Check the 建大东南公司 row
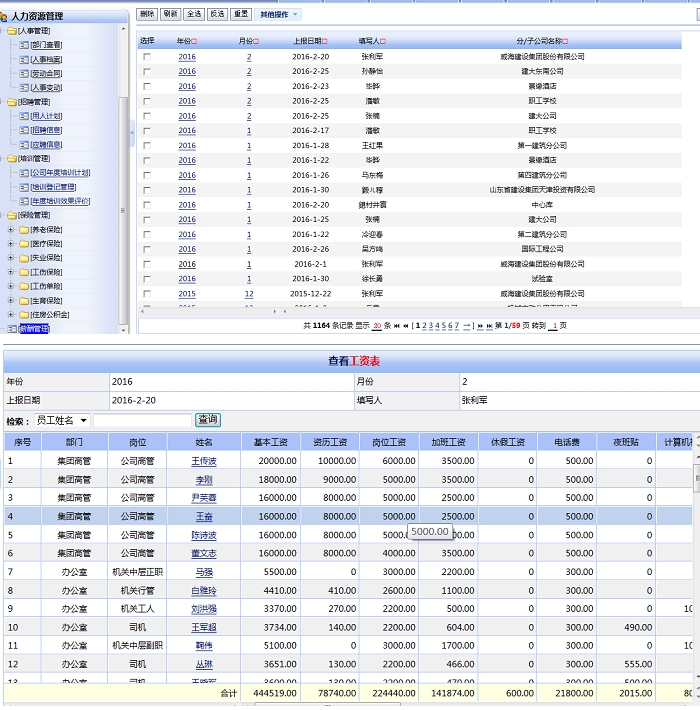Image resolution: width=700 pixels, height=710 pixels. 147,72
